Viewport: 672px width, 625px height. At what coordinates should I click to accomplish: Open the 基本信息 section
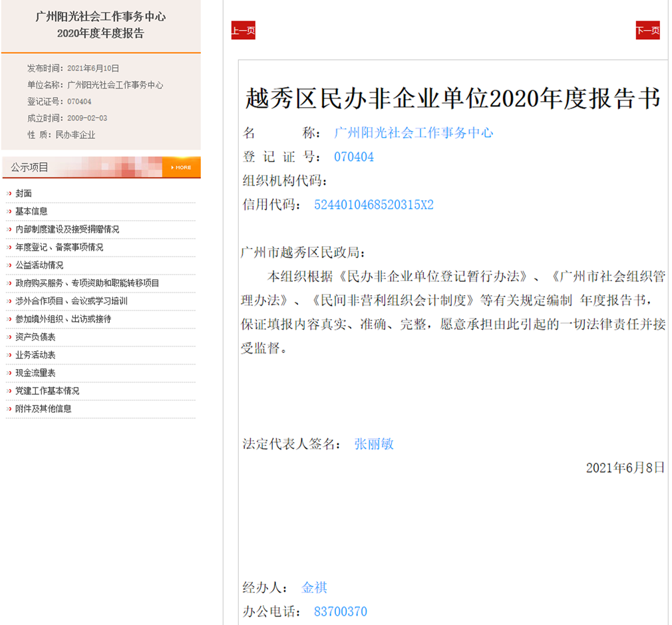[x=31, y=211]
